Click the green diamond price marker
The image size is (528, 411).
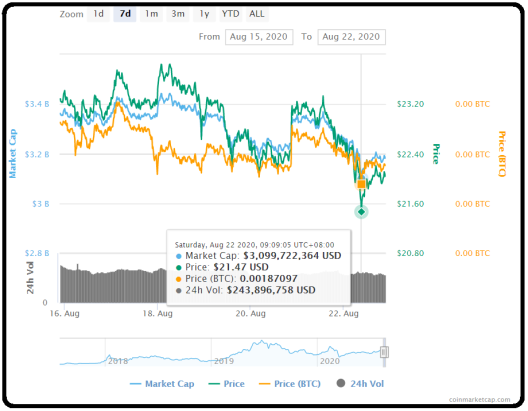[x=361, y=212]
